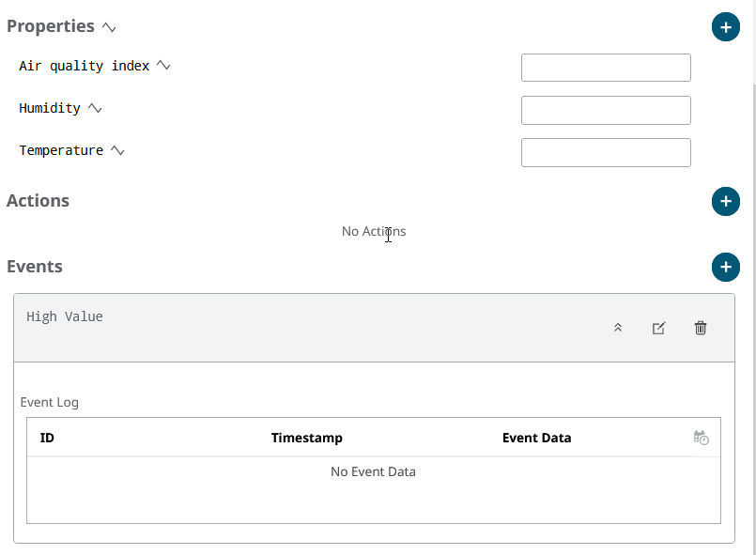This screenshot has width=756, height=555.
Task: Edit the High Value event
Action: pyautogui.click(x=658, y=328)
